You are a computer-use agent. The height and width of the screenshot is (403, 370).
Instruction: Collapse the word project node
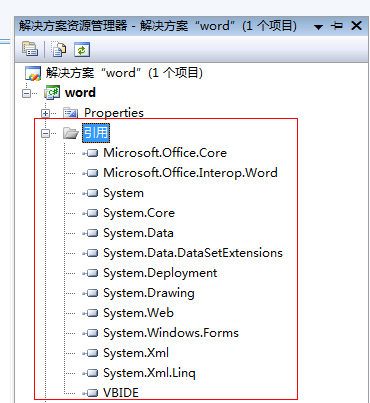point(26,93)
